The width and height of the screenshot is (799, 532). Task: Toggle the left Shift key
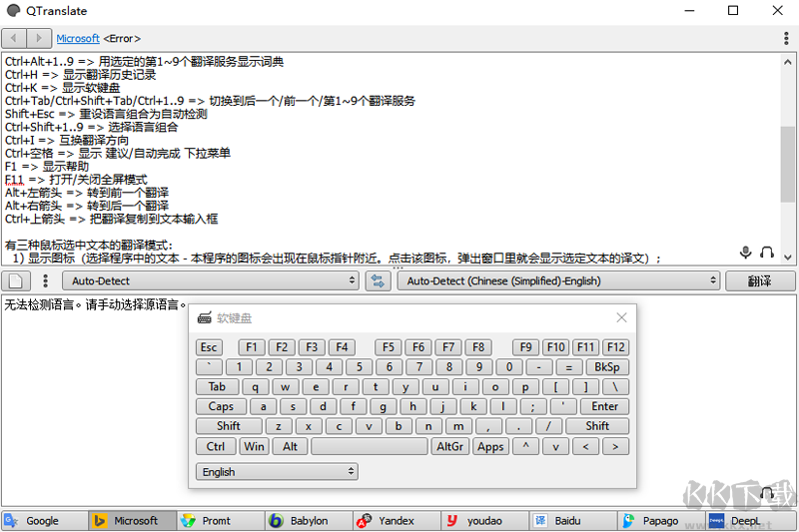pos(229,426)
